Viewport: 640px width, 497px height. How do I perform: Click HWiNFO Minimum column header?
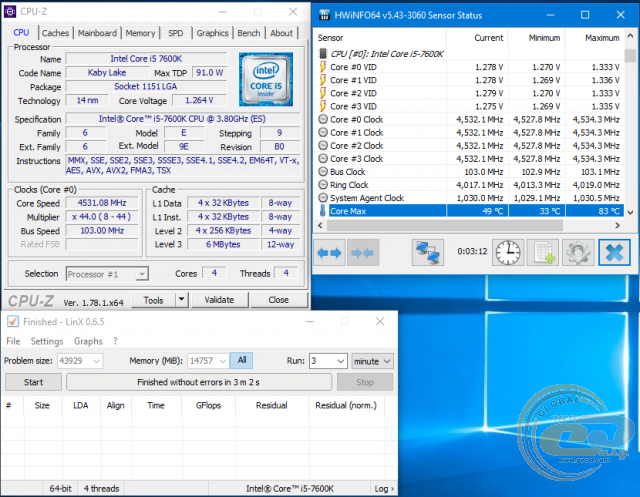pyautogui.click(x=537, y=38)
